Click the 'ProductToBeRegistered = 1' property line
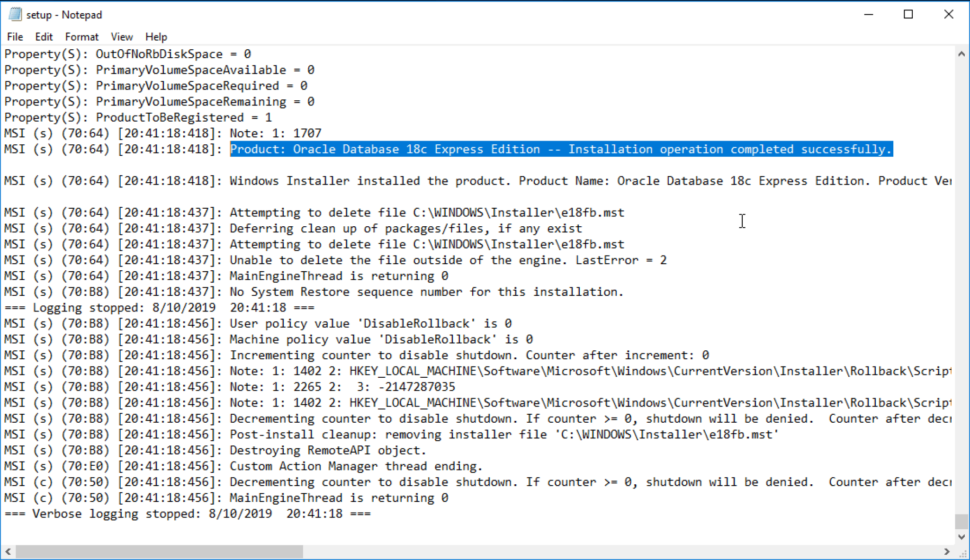Screen dimensions: 970x560 point(137,117)
